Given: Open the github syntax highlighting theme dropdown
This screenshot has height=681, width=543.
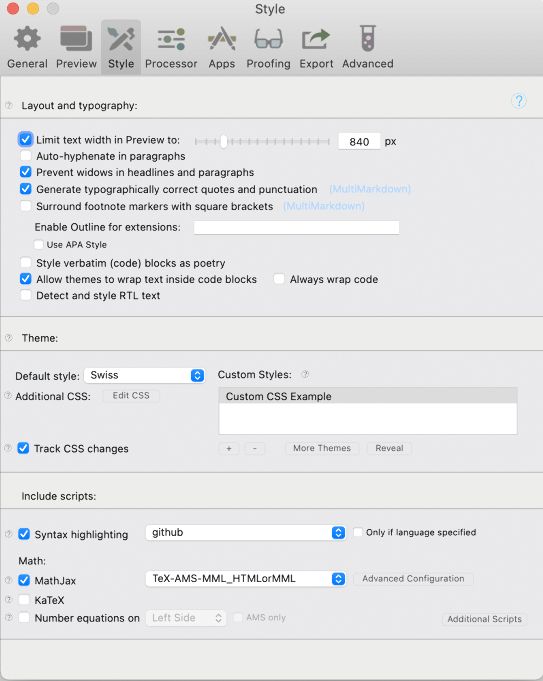Looking at the screenshot, I should pos(245,532).
